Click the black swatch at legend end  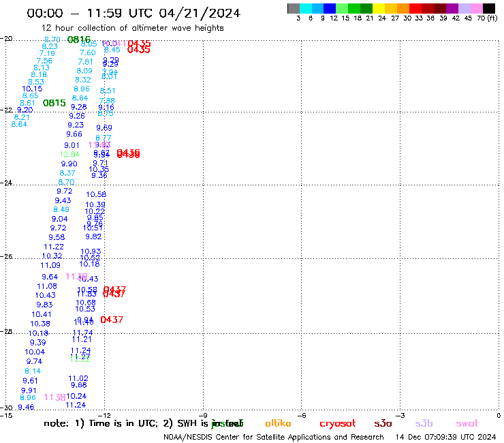pyautogui.click(x=489, y=8)
